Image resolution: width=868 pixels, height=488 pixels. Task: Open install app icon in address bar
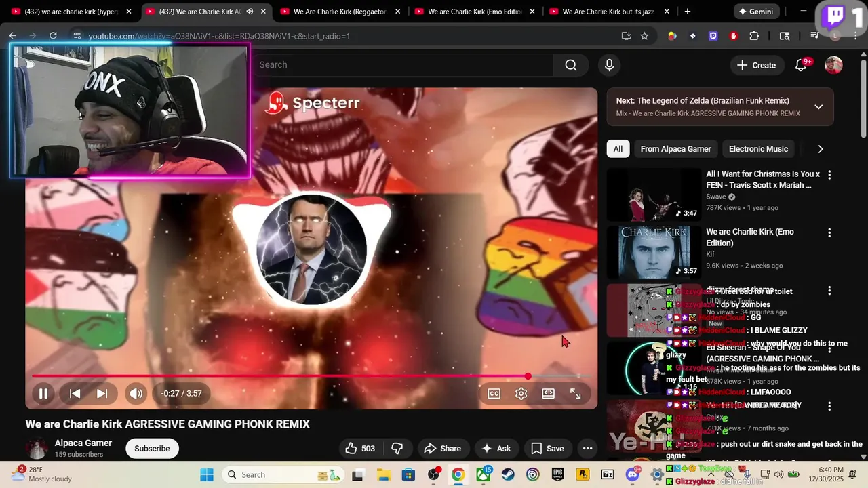click(x=626, y=36)
